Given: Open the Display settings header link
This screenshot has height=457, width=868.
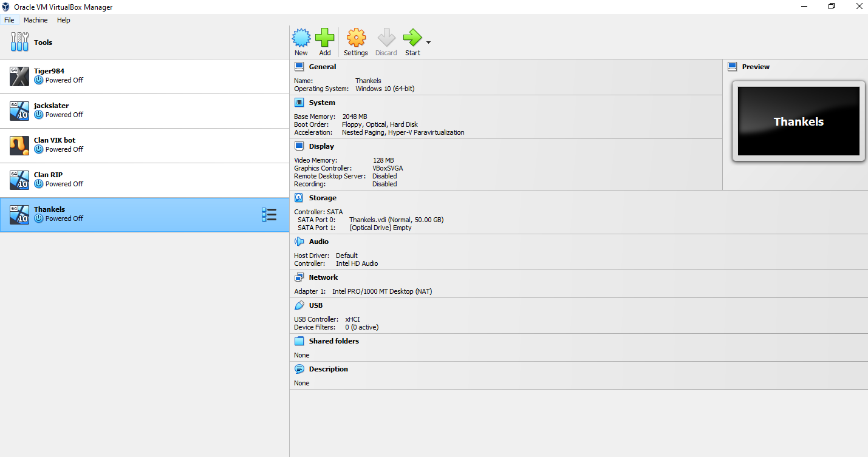Looking at the screenshot, I should [321, 146].
